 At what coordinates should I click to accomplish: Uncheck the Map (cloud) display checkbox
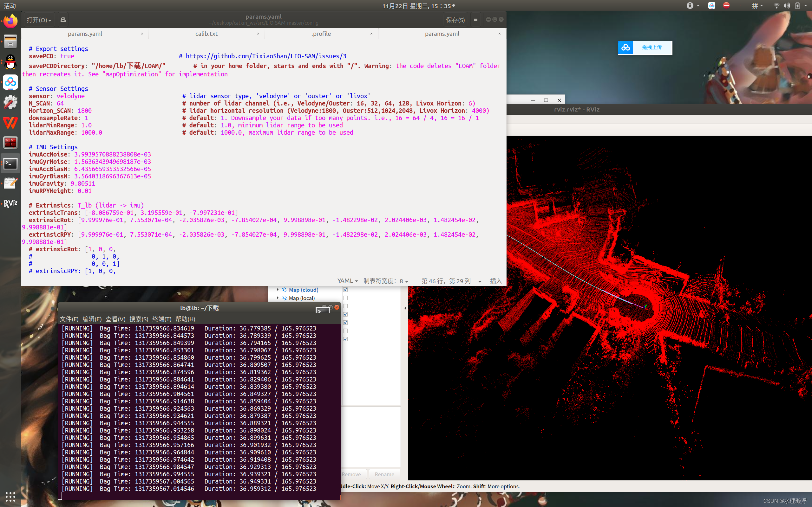pyautogui.click(x=345, y=290)
